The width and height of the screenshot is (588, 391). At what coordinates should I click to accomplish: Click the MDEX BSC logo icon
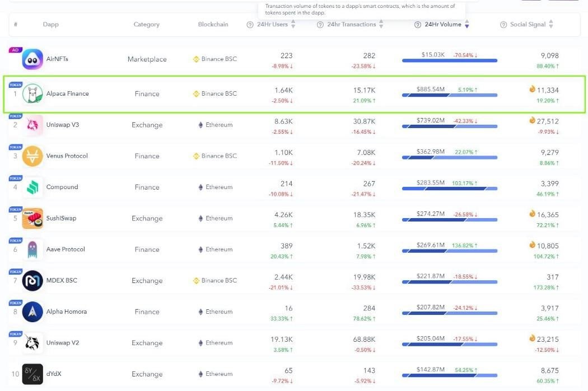(32, 281)
